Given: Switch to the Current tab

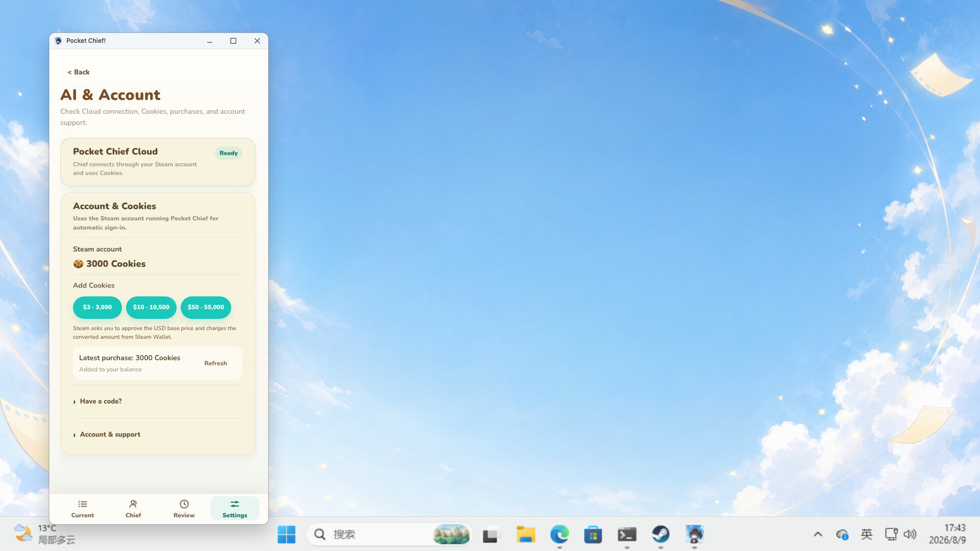Looking at the screenshot, I should tap(83, 509).
